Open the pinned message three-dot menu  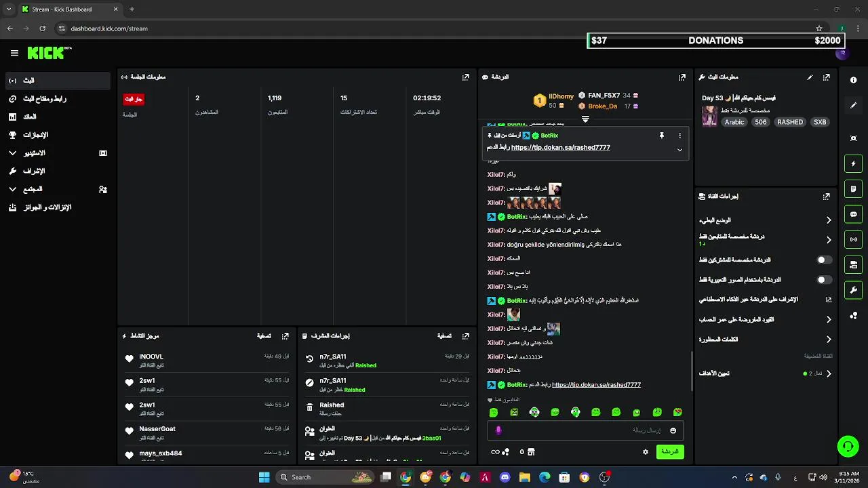click(x=679, y=136)
